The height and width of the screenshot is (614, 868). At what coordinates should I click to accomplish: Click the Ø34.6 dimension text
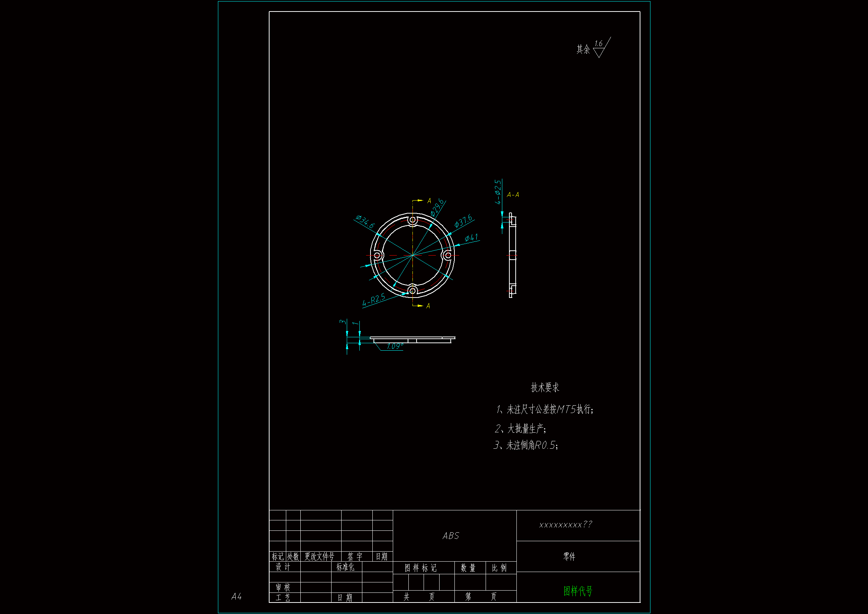tap(365, 222)
